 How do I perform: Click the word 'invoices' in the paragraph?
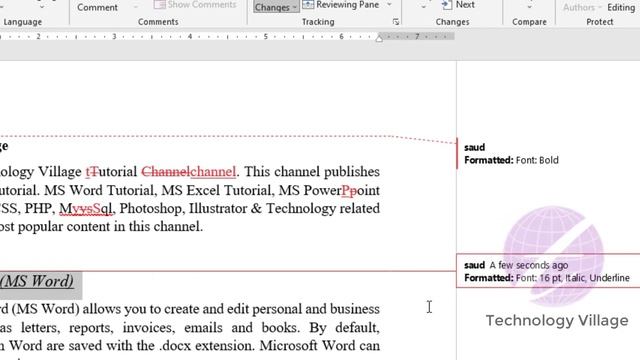click(x=148, y=328)
